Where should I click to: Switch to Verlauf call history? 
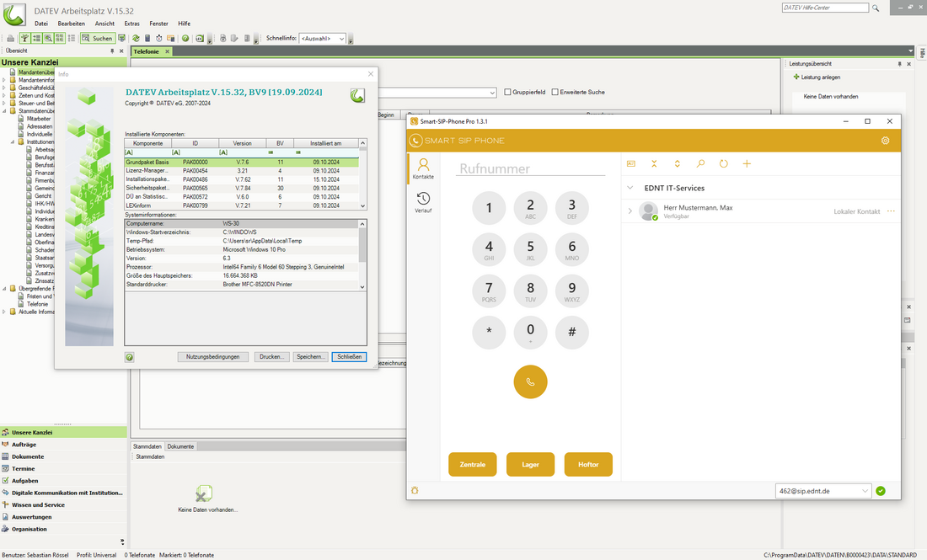coord(423,202)
